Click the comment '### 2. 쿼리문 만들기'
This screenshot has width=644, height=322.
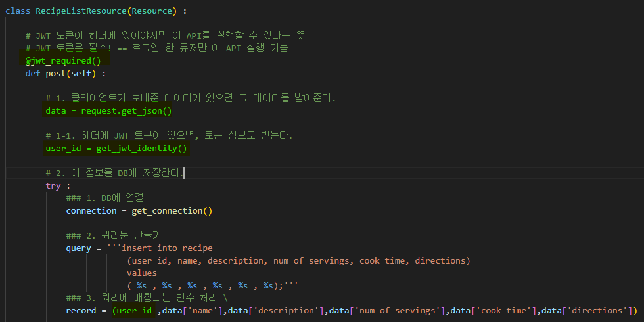[x=114, y=236]
